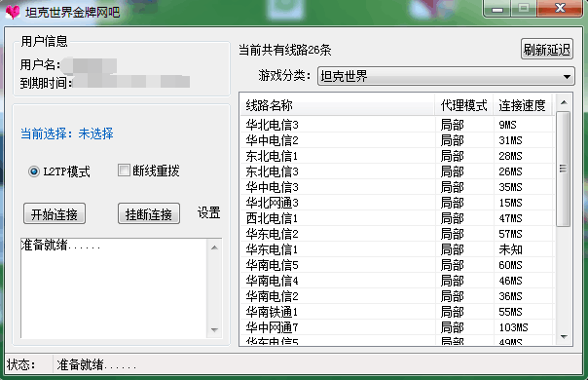Click the 刷新延迟 button
Screen dimensions: 588x380
pos(547,49)
